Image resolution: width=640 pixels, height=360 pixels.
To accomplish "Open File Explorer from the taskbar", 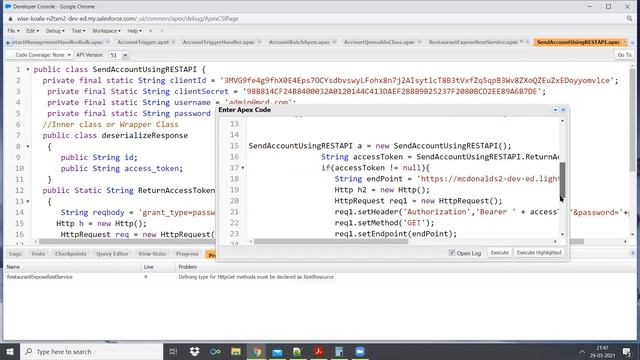I will coord(236,351).
